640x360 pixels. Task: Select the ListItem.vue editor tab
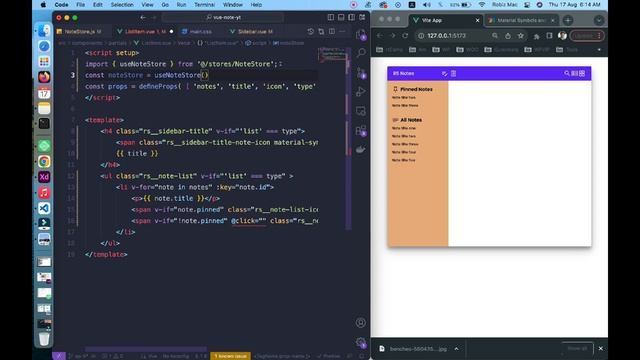pyautogui.click(x=145, y=31)
